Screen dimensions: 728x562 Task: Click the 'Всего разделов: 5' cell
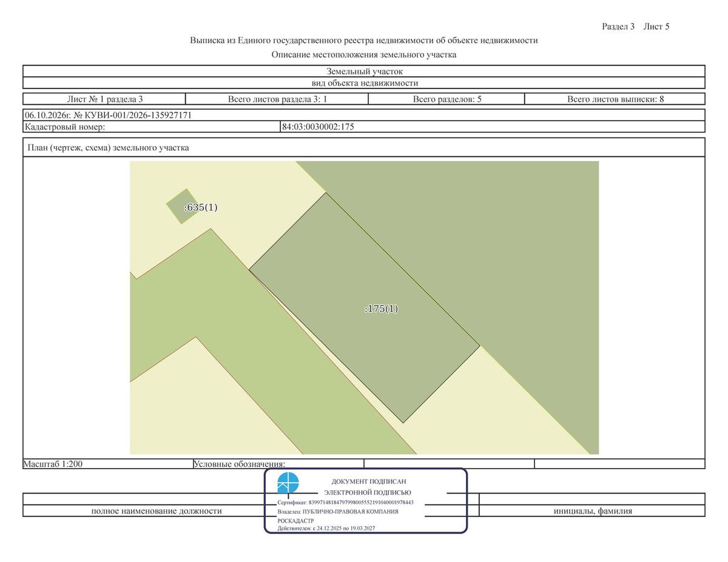point(447,99)
